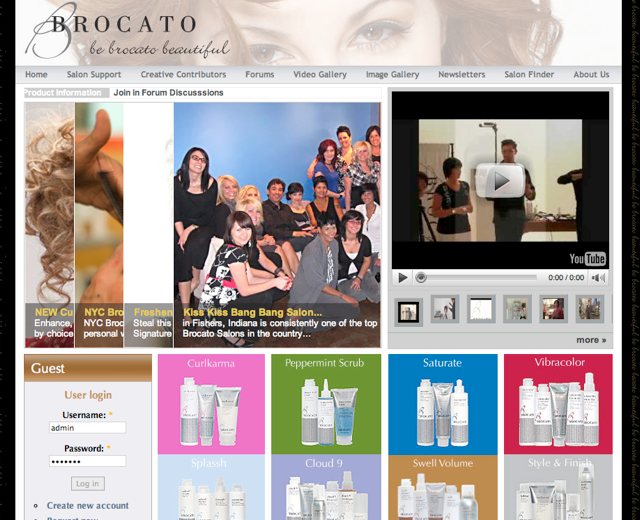Expand the NEW Cu slideshow panel
The width and height of the screenshot is (640, 520).
point(49,225)
